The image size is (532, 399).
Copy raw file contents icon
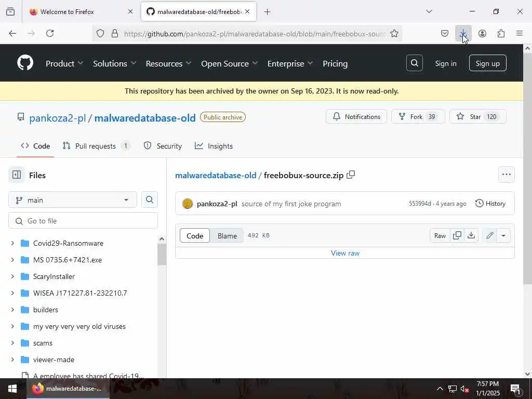(457, 235)
